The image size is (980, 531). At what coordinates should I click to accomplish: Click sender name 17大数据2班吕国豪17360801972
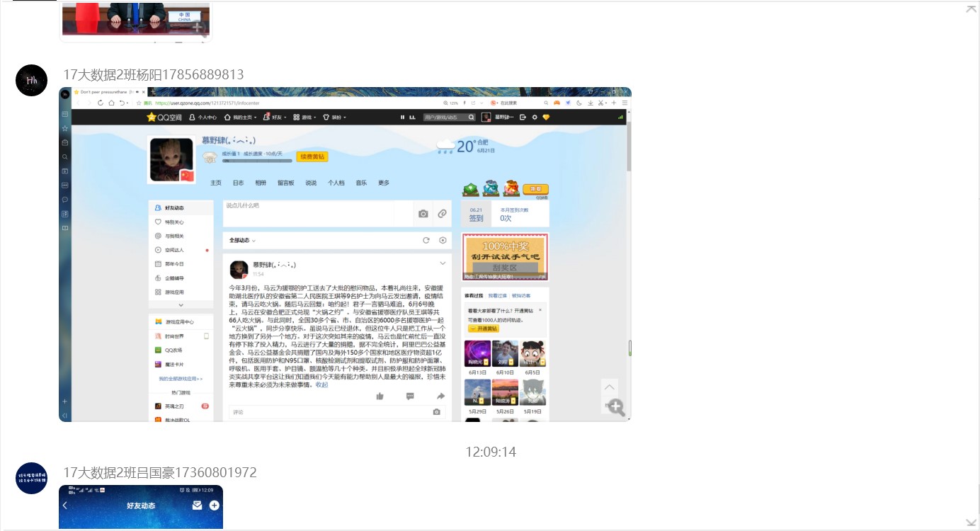(160, 472)
